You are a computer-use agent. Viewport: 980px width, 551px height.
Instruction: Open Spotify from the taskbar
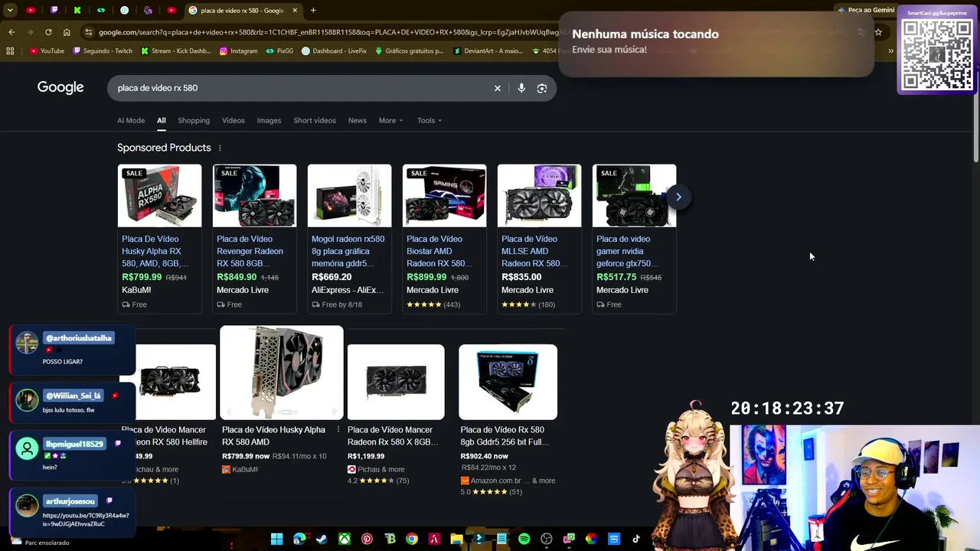(524, 539)
